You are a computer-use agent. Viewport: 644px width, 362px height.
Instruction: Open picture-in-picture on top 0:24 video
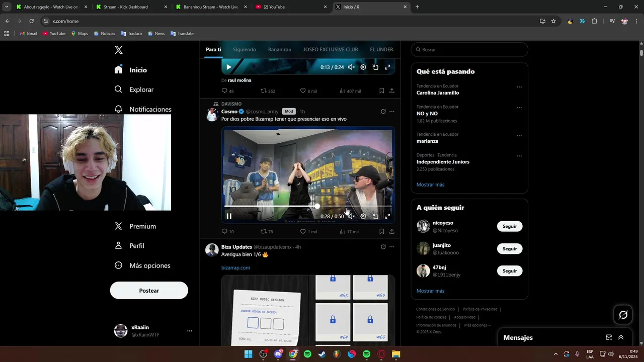click(x=375, y=67)
